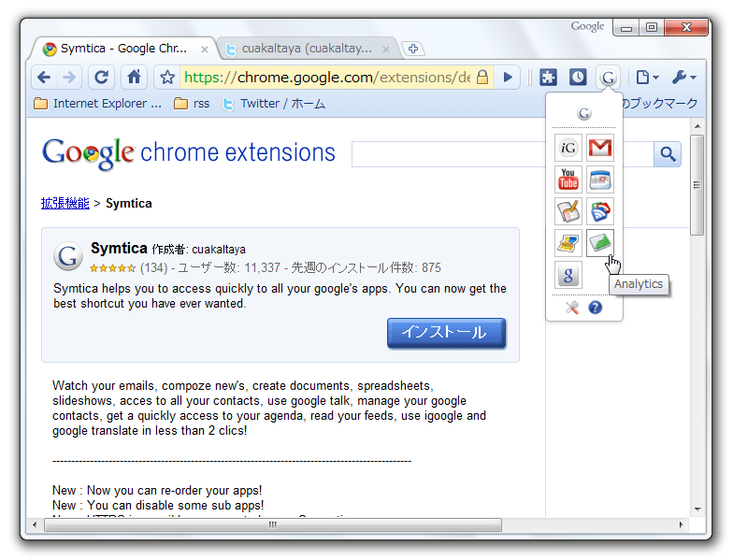Click the (134) ratings count
This screenshot has height=560, width=733.
(153, 267)
